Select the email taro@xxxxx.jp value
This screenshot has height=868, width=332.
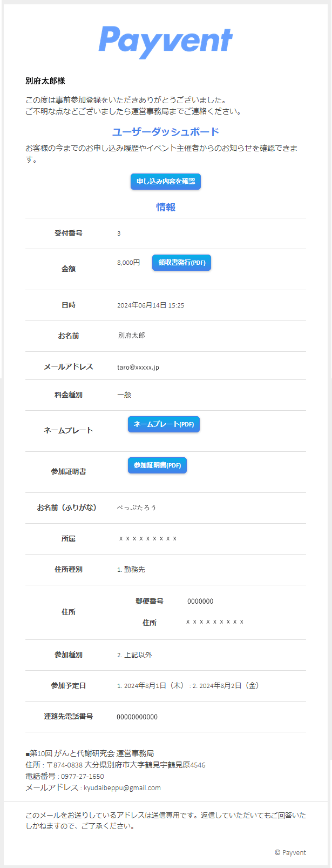tap(138, 367)
